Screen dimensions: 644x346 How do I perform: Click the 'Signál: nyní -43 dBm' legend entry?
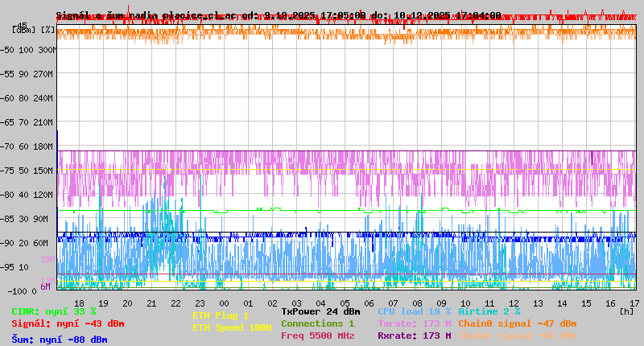click(68, 323)
